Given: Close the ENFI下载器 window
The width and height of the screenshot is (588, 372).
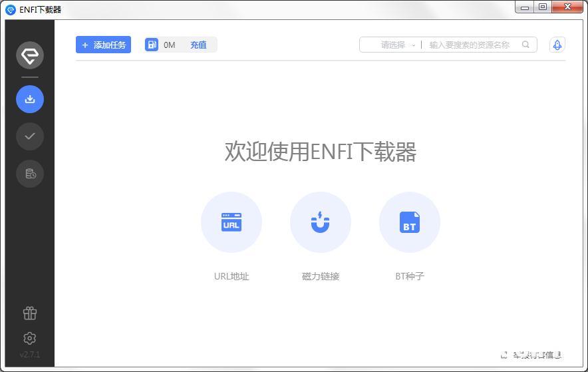Looking at the screenshot, I should coord(567,7).
